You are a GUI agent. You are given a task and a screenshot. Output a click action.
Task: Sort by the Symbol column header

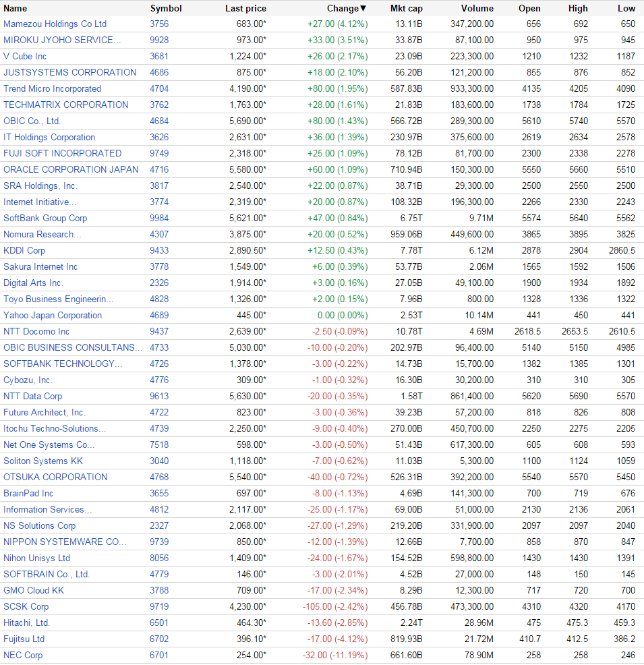(166, 9)
